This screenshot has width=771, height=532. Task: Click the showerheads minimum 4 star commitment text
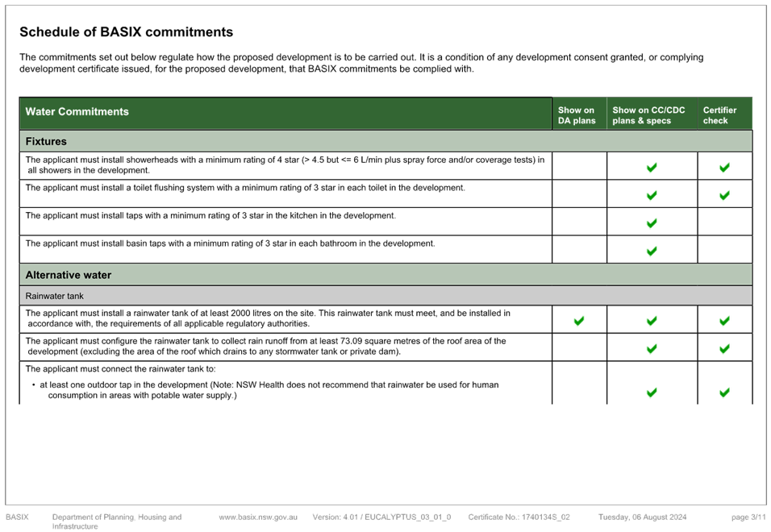pyautogui.click(x=285, y=165)
